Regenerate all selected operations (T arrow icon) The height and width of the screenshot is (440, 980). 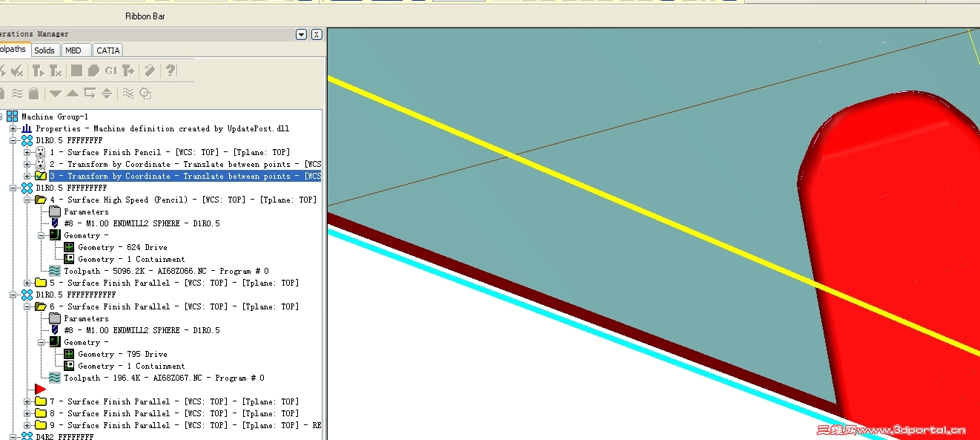(38, 70)
